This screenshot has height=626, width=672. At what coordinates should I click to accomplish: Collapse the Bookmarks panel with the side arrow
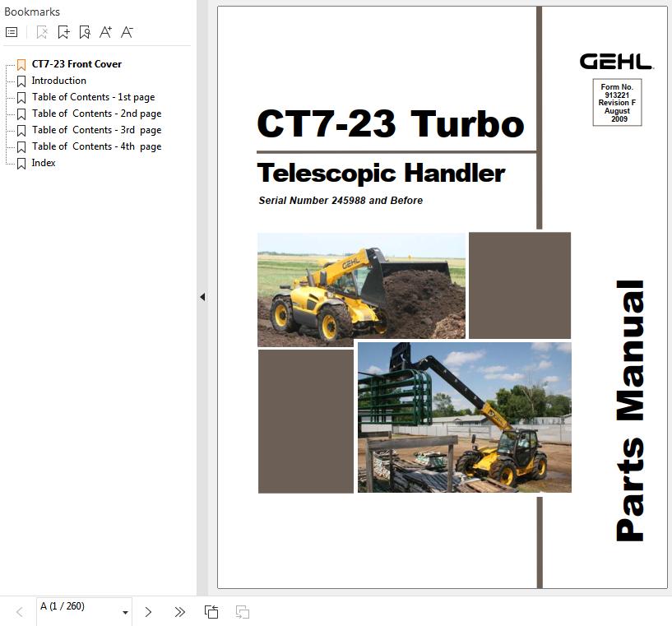pos(202,297)
